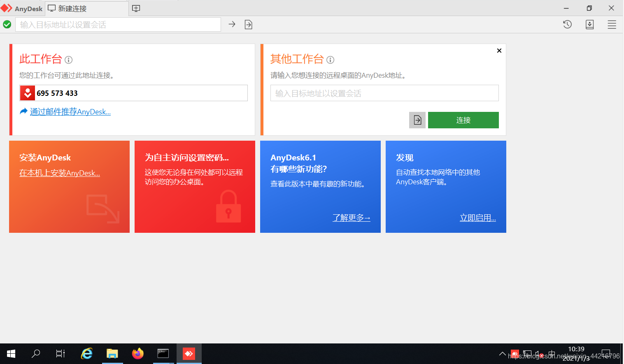This screenshot has width=624, height=364.
Task: Click the AnyDesk6.1 tile heading
Action: coord(299,163)
